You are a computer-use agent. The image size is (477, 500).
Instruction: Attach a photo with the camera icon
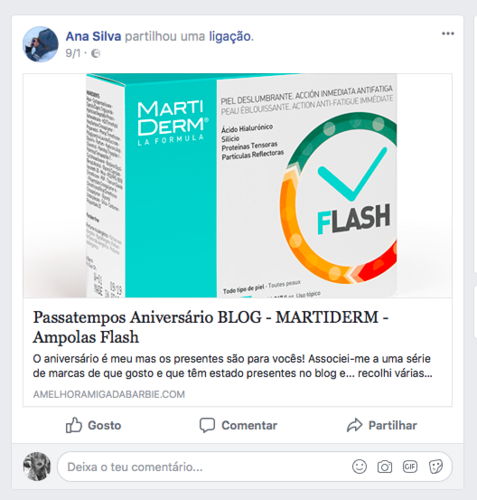(384, 467)
